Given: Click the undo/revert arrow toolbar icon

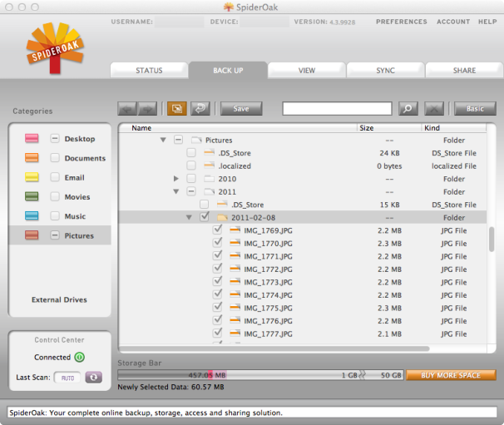Looking at the screenshot, I should [x=200, y=109].
